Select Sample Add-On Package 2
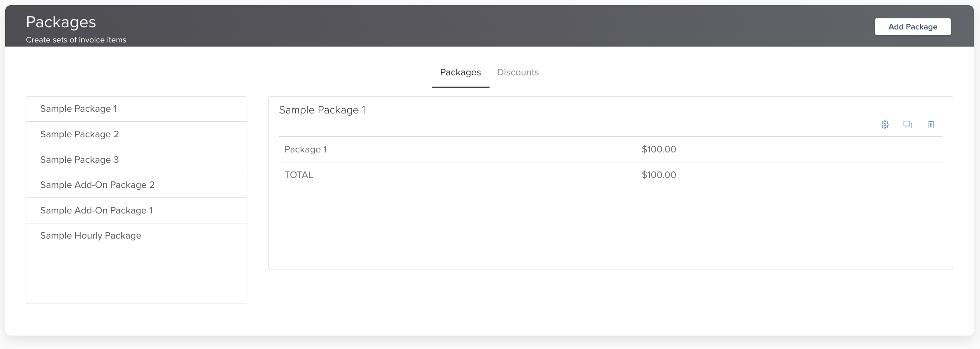The width and height of the screenshot is (980, 349). coord(97,185)
